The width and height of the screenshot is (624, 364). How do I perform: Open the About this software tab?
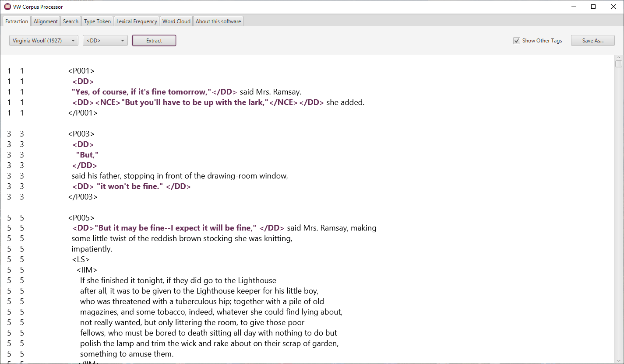click(218, 21)
